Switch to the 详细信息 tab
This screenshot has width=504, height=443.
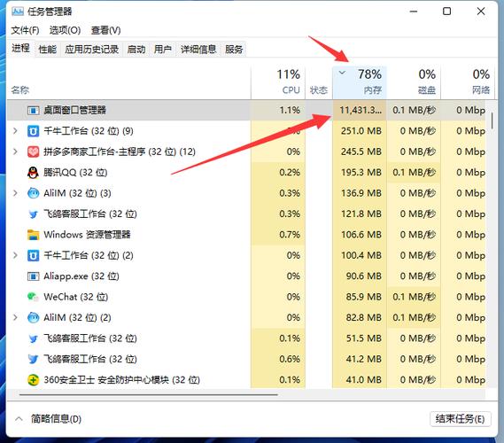click(x=198, y=50)
